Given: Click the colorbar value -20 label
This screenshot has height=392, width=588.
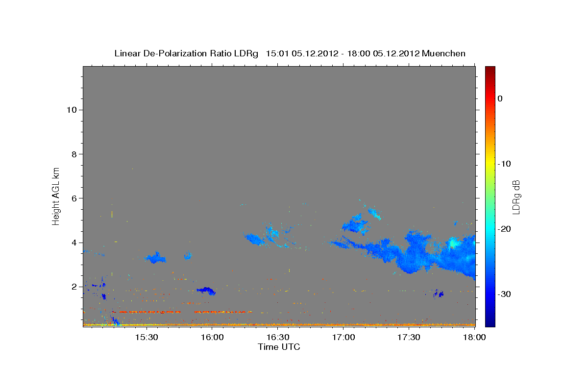Looking at the screenshot, I should pyautogui.click(x=504, y=229).
